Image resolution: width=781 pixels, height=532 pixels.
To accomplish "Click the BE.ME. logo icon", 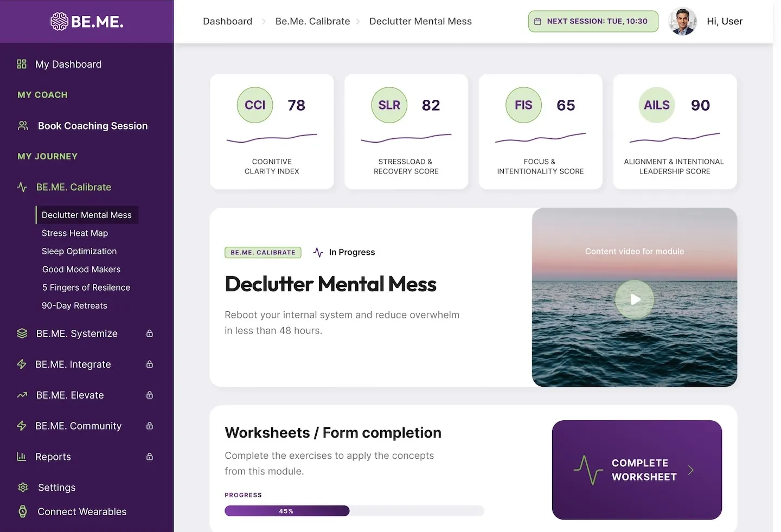I will 59,21.
